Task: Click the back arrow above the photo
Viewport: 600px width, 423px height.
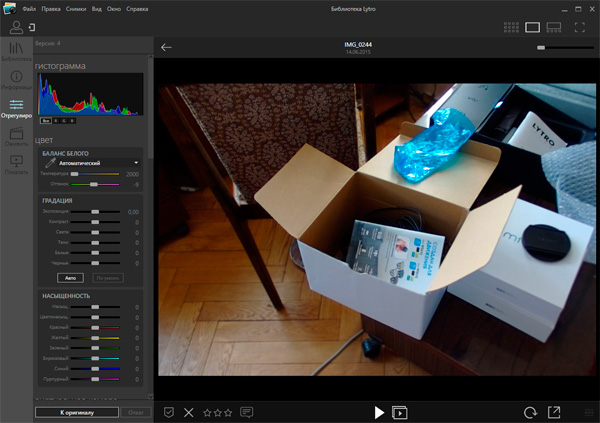Action: [x=166, y=47]
